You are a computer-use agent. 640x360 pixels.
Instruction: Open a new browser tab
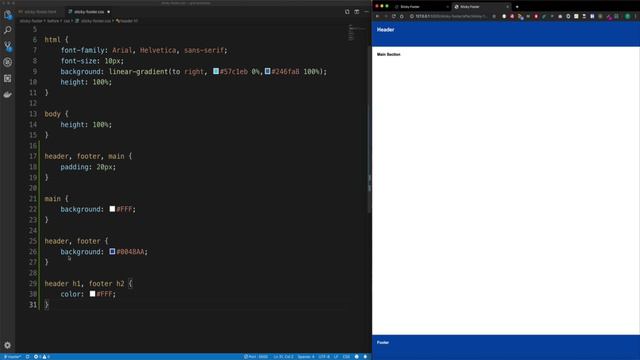coord(517,7)
